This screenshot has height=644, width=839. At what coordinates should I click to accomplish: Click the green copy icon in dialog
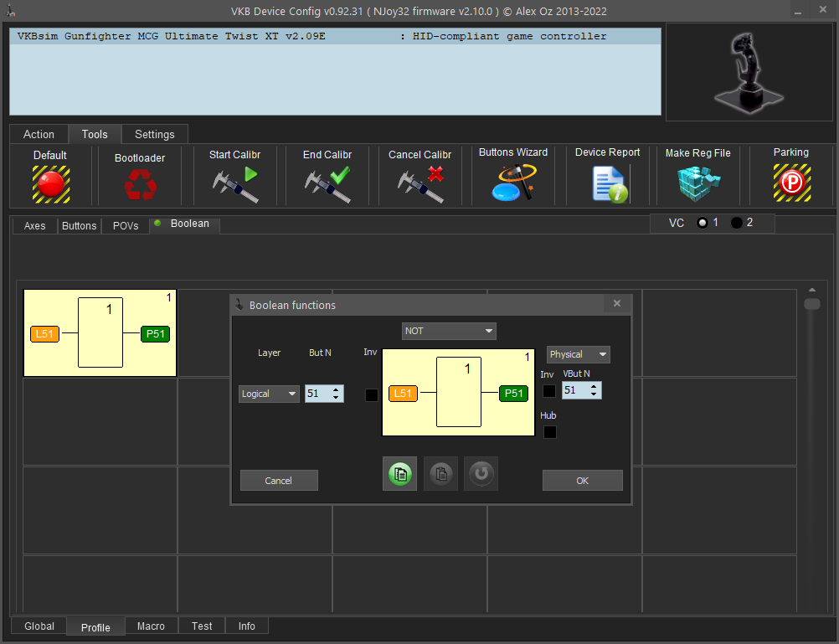[399, 474]
